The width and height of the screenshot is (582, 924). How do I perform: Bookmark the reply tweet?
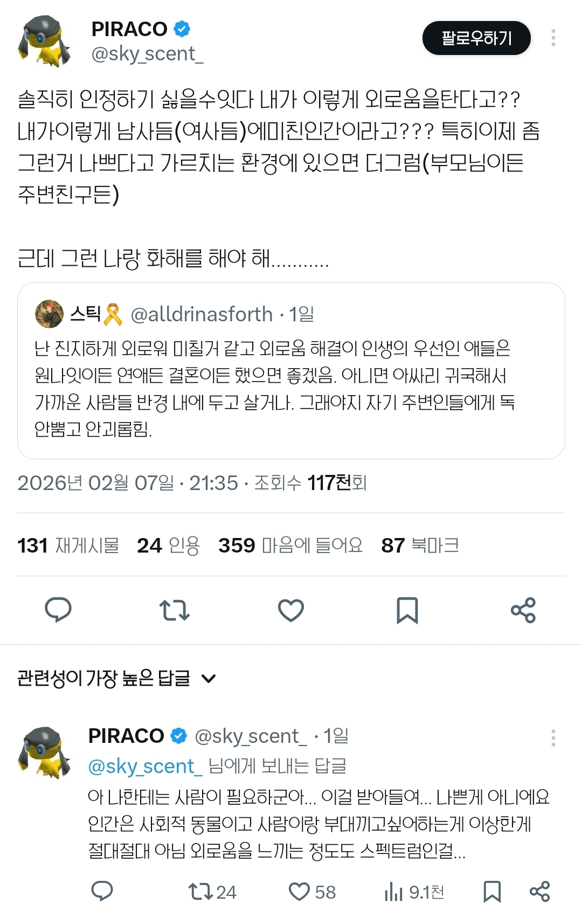492,891
